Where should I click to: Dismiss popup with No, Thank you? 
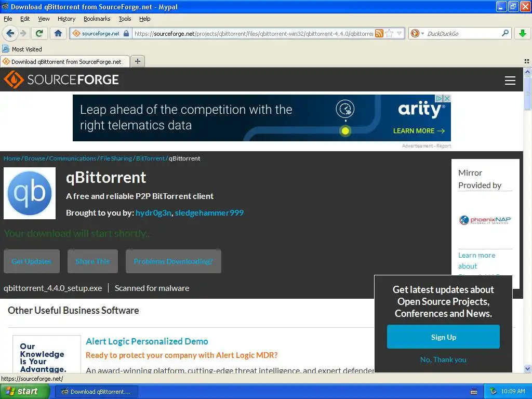[443, 360]
